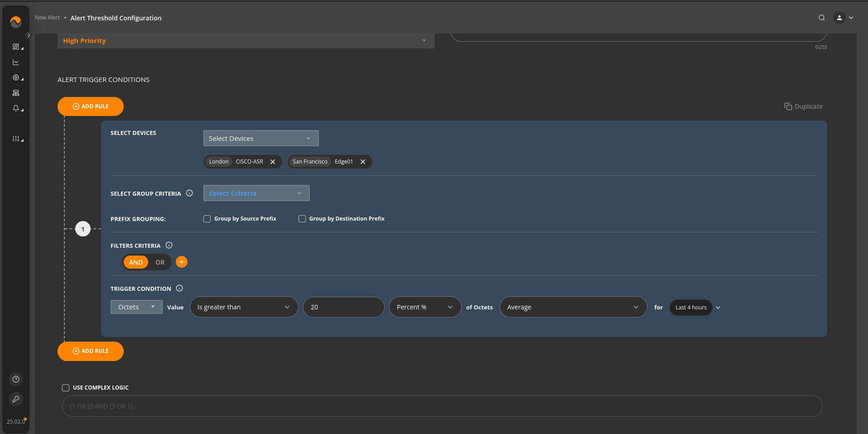Screen dimensions: 868x434
Task: Click the orange app logo icon
Action: pyautogui.click(x=15, y=21)
